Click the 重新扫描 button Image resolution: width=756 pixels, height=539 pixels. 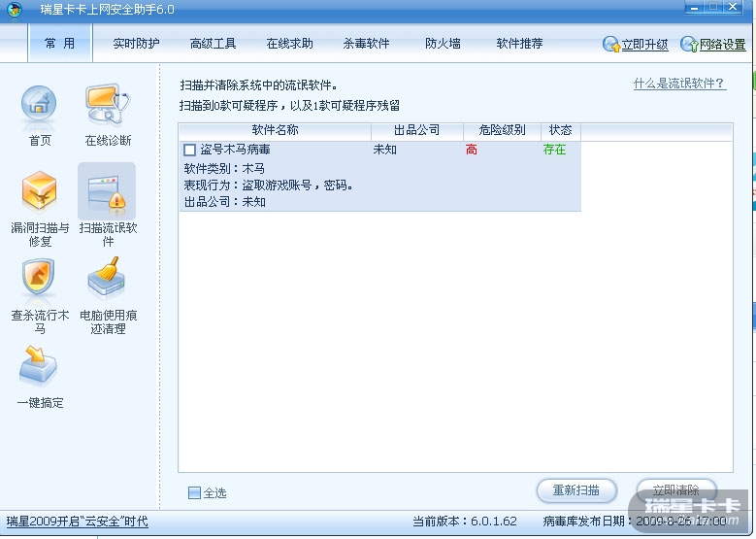[576, 490]
